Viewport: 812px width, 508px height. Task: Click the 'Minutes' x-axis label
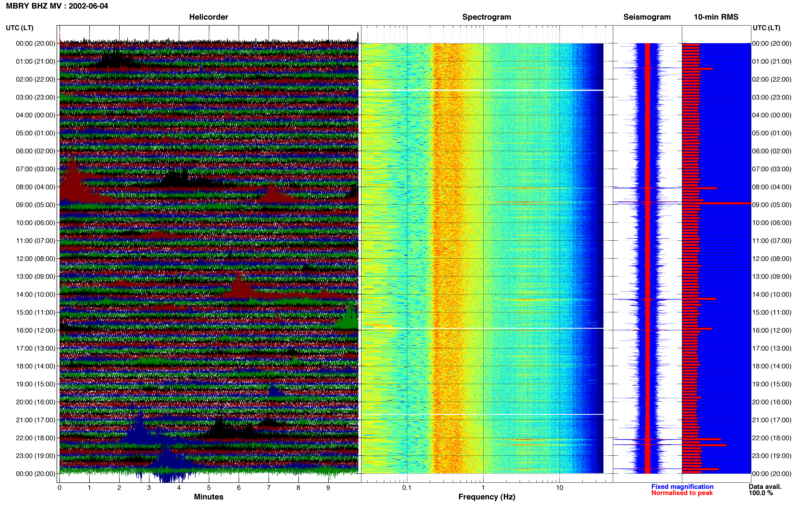coord(209,497)
